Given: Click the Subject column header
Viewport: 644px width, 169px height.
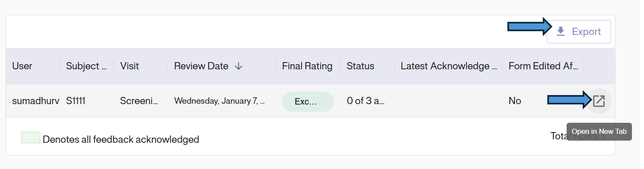Looking at the screenshot, I should (x=86, y=66).
